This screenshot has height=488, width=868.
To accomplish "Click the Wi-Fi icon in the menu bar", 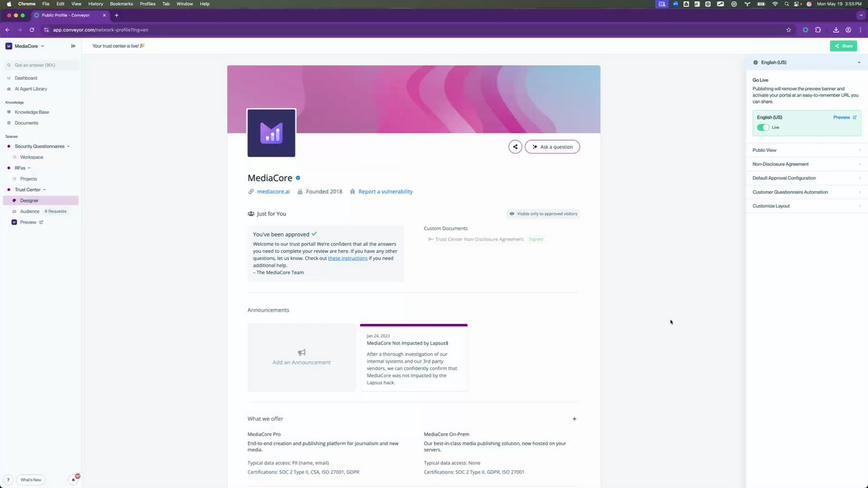I will (x=775, y=4).
